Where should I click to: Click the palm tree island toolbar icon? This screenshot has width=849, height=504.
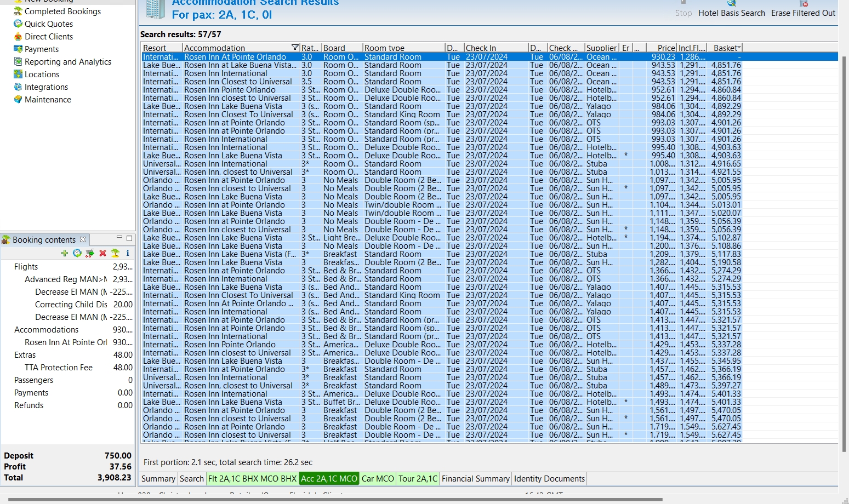[115, 253]
